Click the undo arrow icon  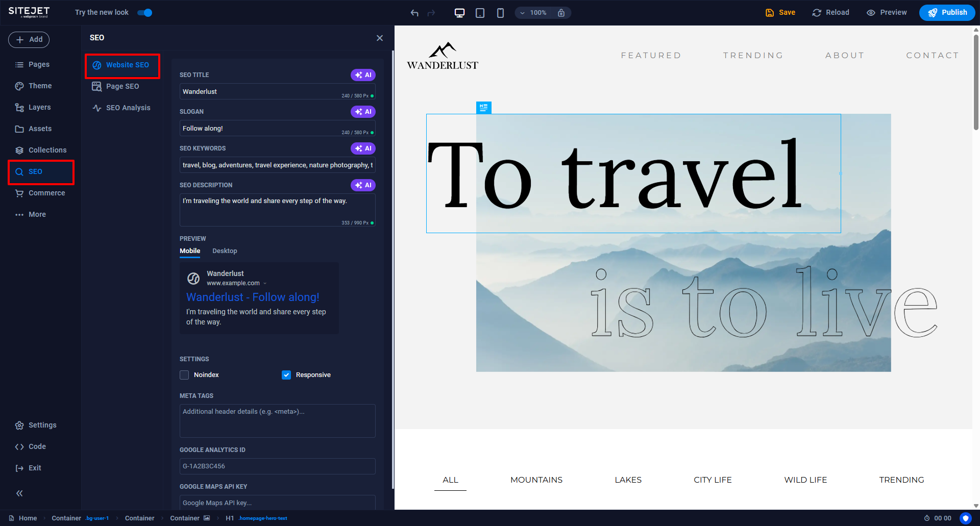pos(414,13)
